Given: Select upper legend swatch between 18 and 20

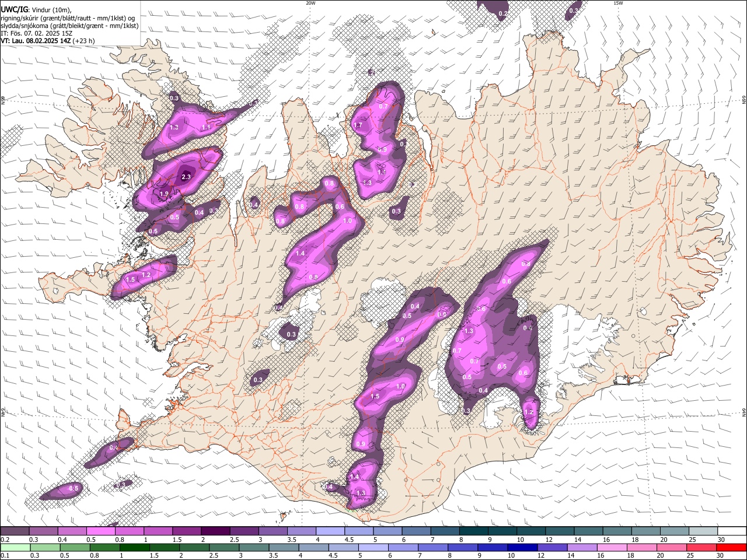Looking at the screenshot, I should point(645,531).
